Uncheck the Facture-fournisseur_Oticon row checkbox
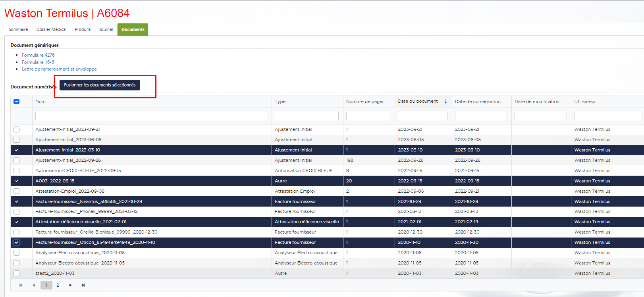The image size is (644, 297). [x=17, y=242]
